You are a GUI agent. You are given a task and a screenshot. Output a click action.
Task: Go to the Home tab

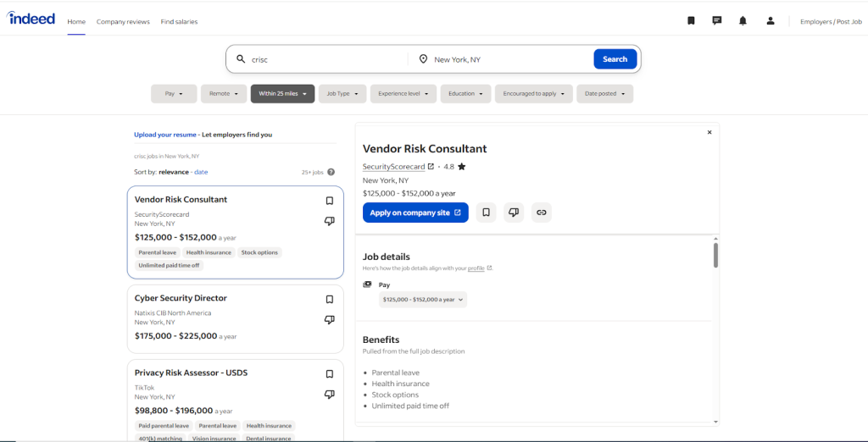(x=76, y=21)
